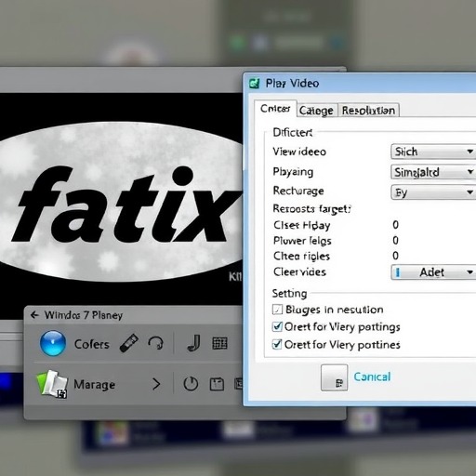This screenshot has height=476, width=476.
Task: Open the Playaing dropdown showing Simgjalrd
Action: click(433, 172)
